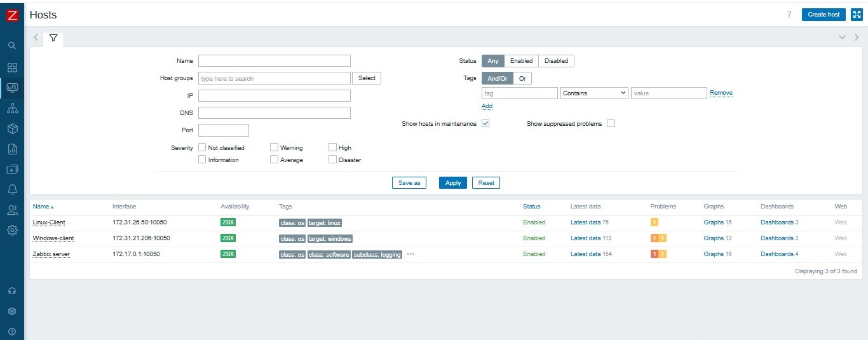Go to next filter tab arrow
The height and width of the screenshot is (340, 868).
857,37
